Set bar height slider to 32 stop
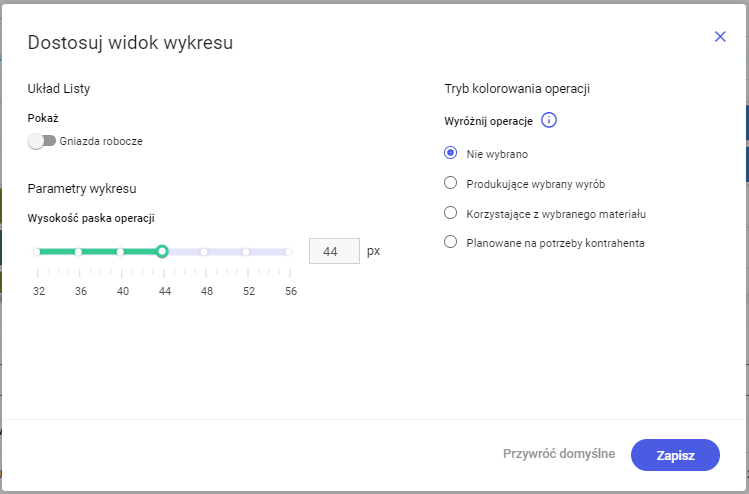The height and width of the screenshot is (494, 749). pyautogui.click(x=37, y=252)
